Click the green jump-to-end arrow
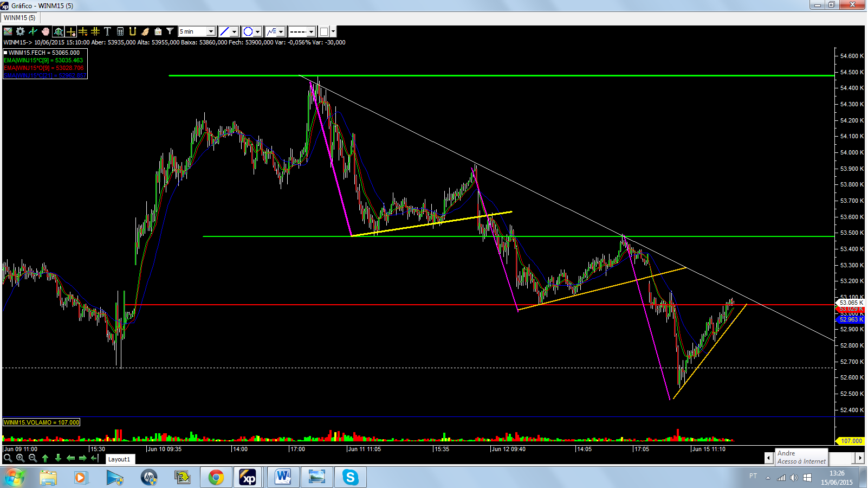 [95, 458]
